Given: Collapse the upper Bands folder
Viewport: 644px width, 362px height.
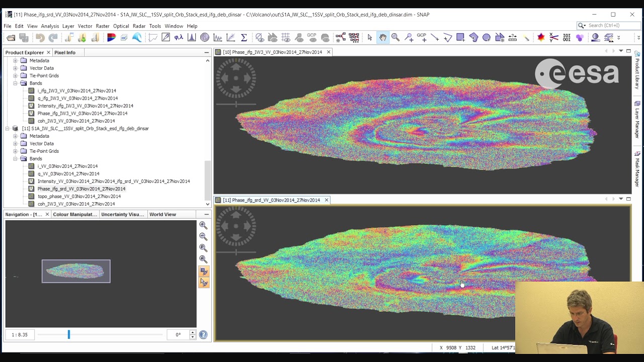Looking at the screenshot, I should click(x=15, y=83).
